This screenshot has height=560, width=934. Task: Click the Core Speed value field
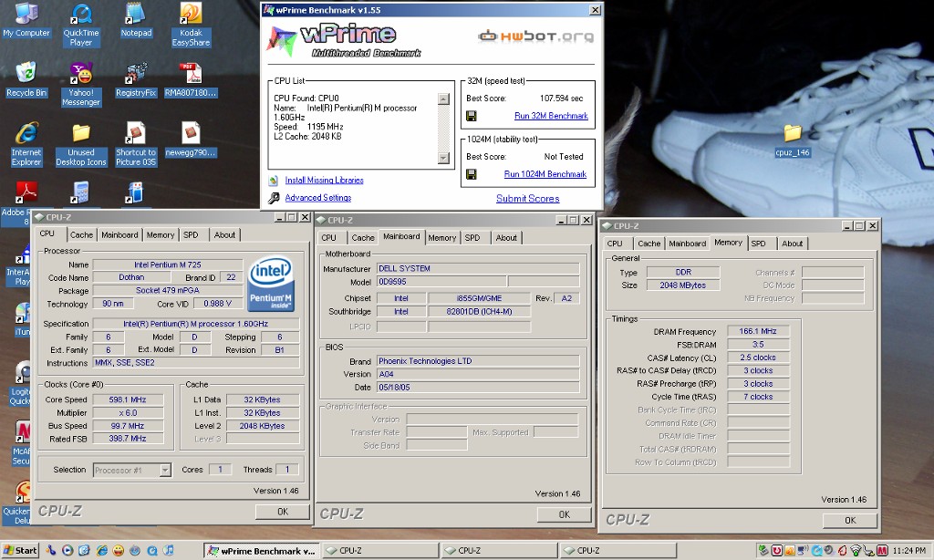[128, 399]
